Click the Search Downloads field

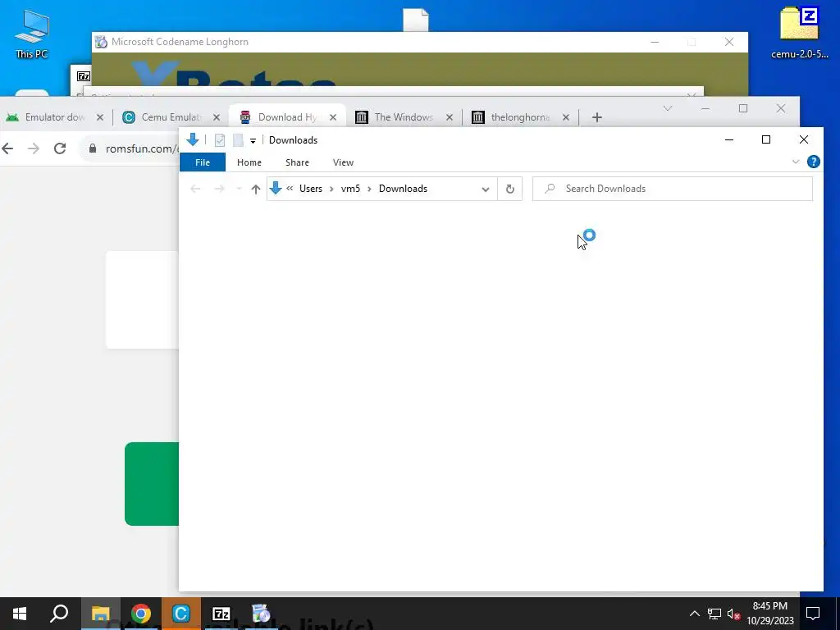click(x=673, y=189)
